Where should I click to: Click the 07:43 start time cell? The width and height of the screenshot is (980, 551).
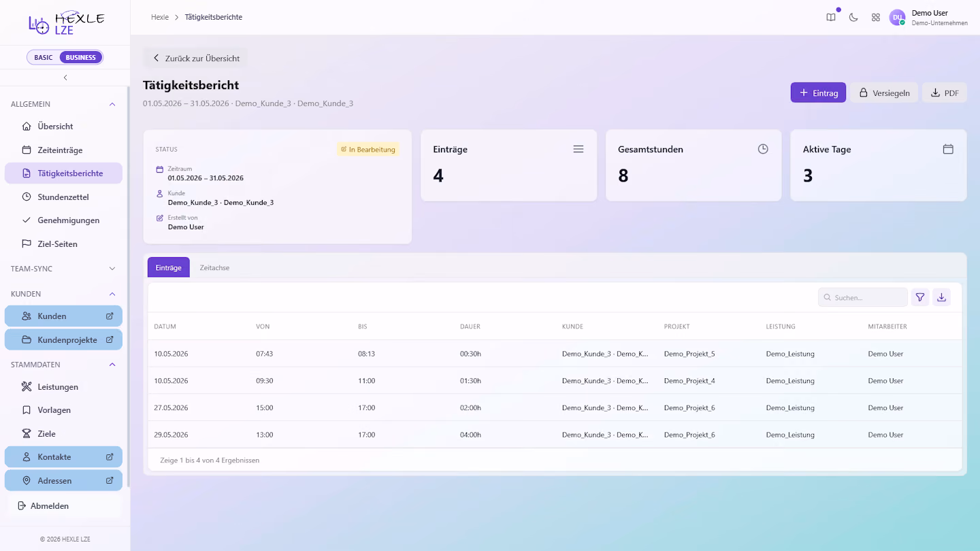click(265, 354)
